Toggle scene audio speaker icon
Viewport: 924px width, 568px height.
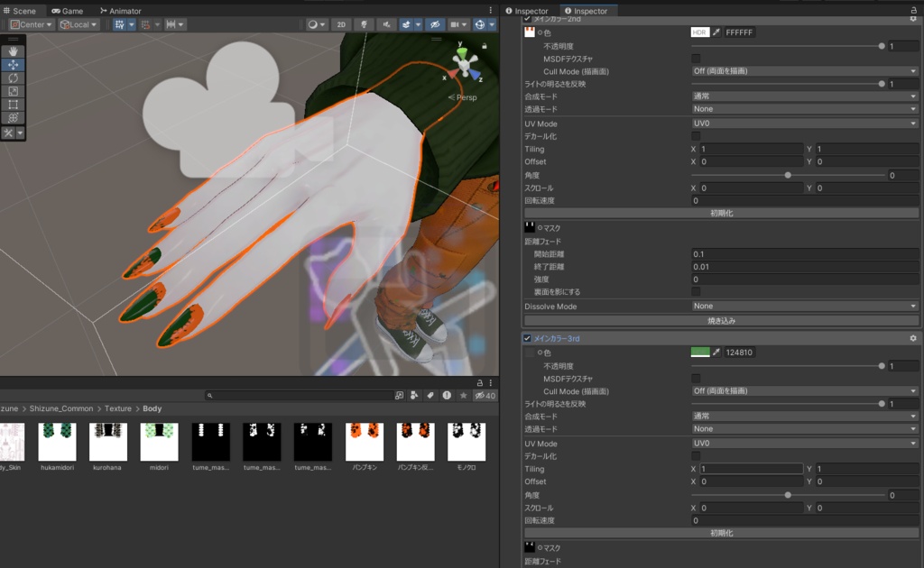[x=386, y=24]
